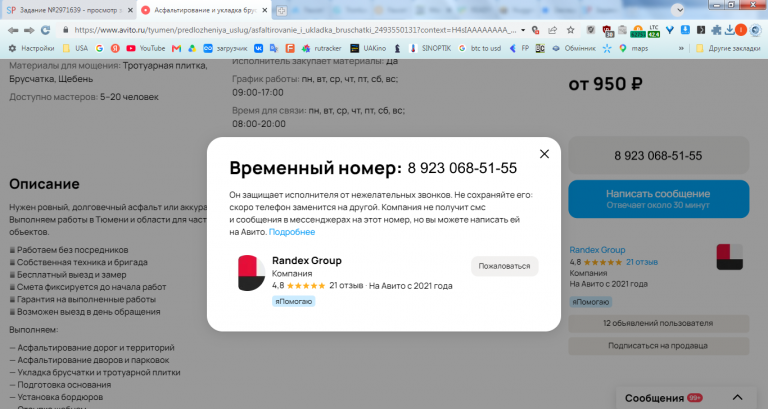This screenshot has width=768, height=409.
Task: Click Подписаться на продавца button
Action: pyautogui.click(x=658, y=346)
